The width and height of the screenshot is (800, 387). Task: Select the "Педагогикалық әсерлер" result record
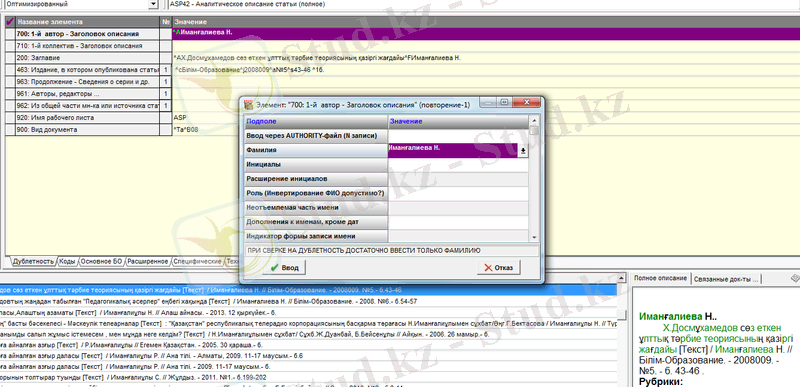pyautogui.click(x=308, y=301)
